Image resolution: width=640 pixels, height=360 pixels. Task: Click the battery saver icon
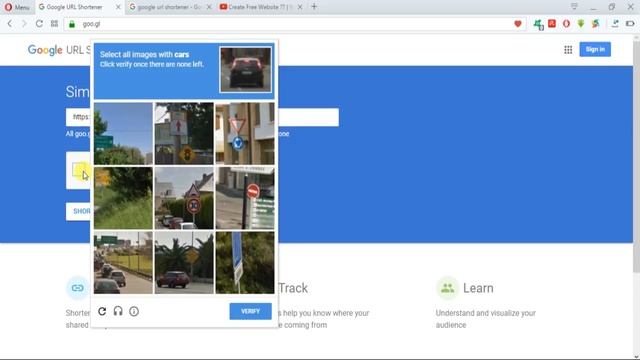(630, 24)
